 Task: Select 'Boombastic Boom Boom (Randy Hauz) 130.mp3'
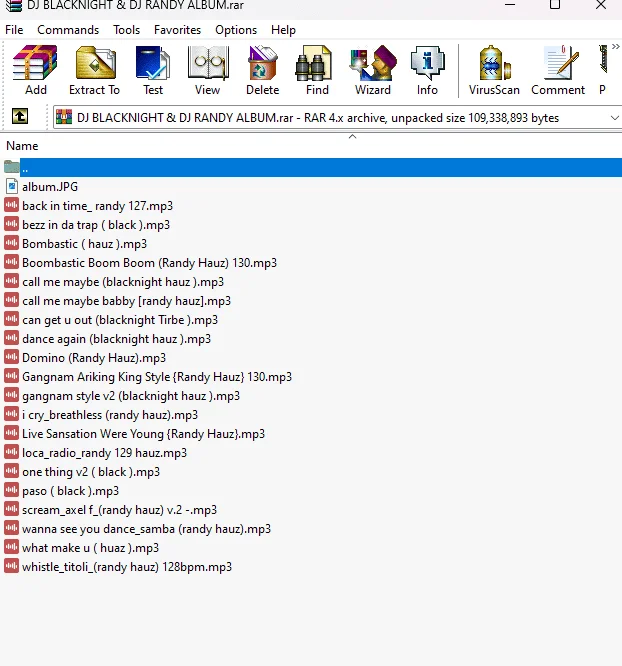coord(149,263)
